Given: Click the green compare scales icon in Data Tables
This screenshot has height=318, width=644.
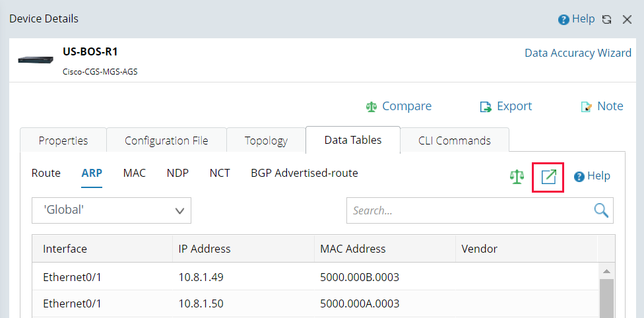Looking at the screenshot, I should coord(516,177).
